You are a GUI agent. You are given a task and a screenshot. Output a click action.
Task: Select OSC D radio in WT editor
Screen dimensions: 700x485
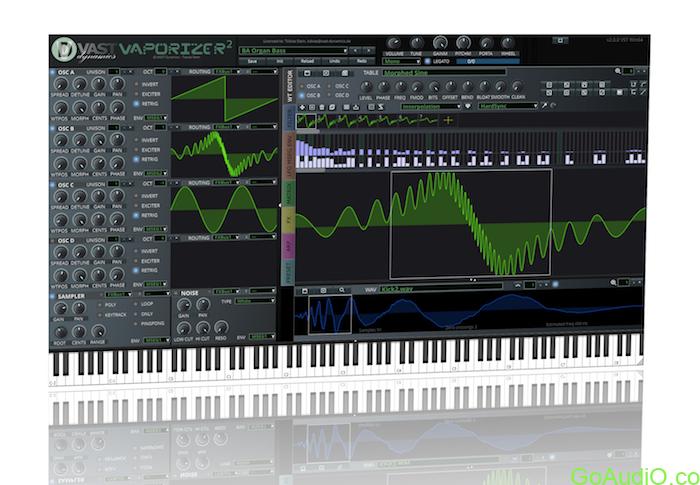(x=330, y=95)
